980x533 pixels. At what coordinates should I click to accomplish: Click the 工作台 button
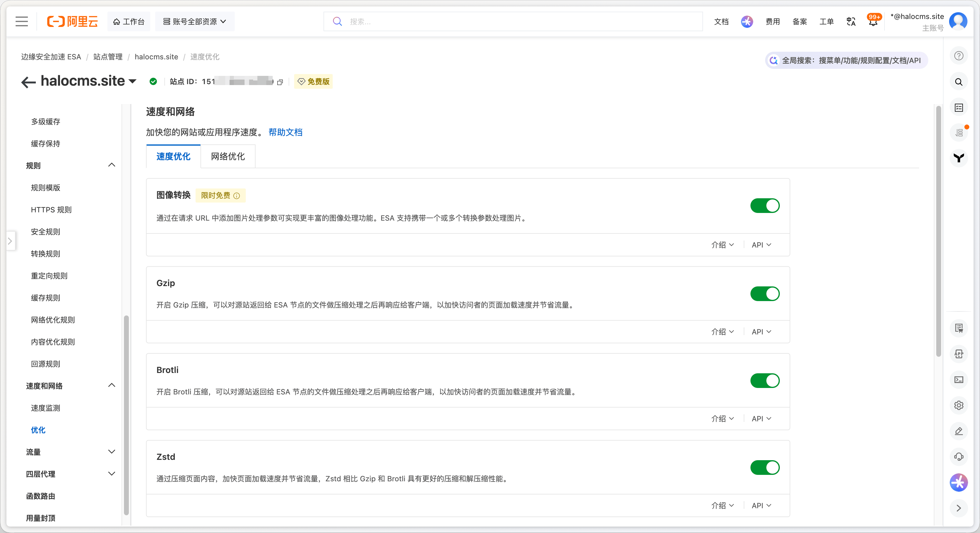tap(129, 21)
